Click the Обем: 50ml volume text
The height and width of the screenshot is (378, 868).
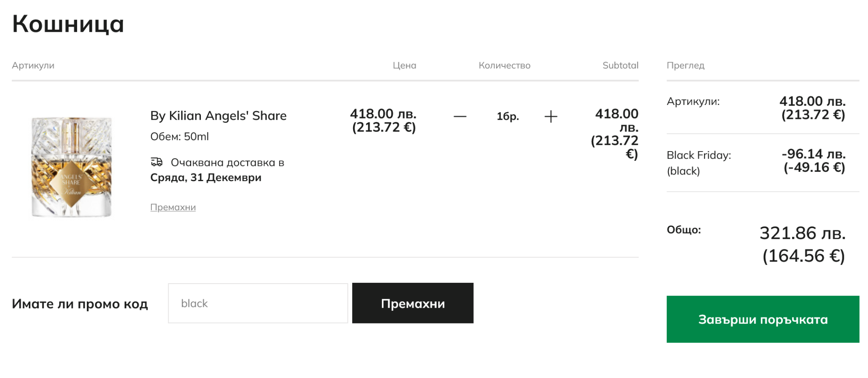click(179, 137)
